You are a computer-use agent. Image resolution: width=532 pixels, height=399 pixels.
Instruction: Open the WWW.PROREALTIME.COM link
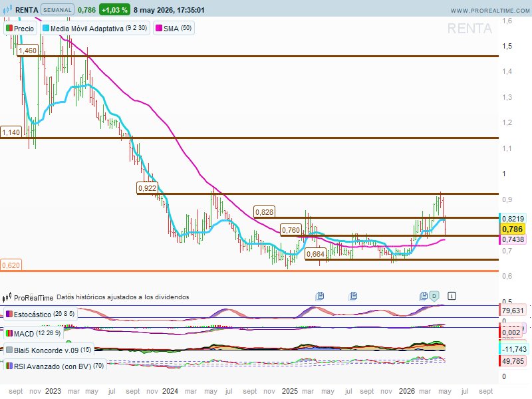[490, 11]
